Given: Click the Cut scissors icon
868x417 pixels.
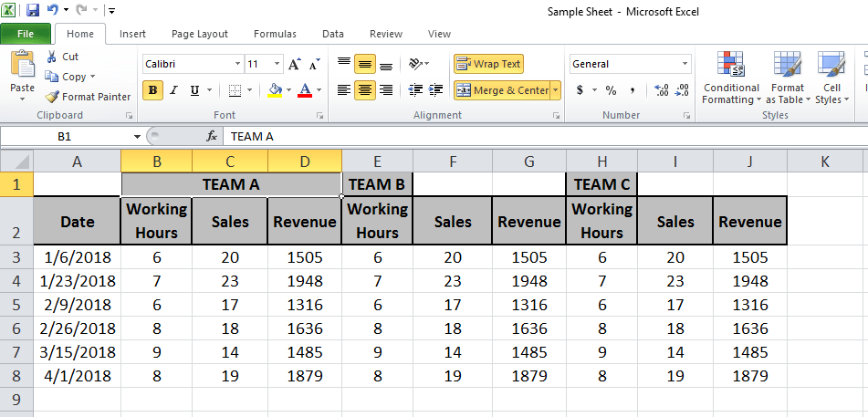Looking at the screenshot, I should pyautogui.click(x=51, y=57).
